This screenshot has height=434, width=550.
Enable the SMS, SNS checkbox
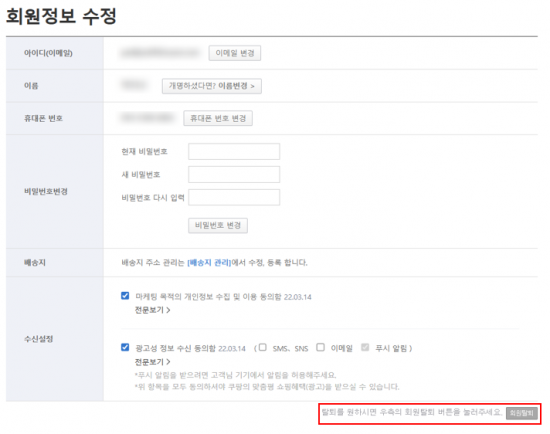tap(262, 347)
